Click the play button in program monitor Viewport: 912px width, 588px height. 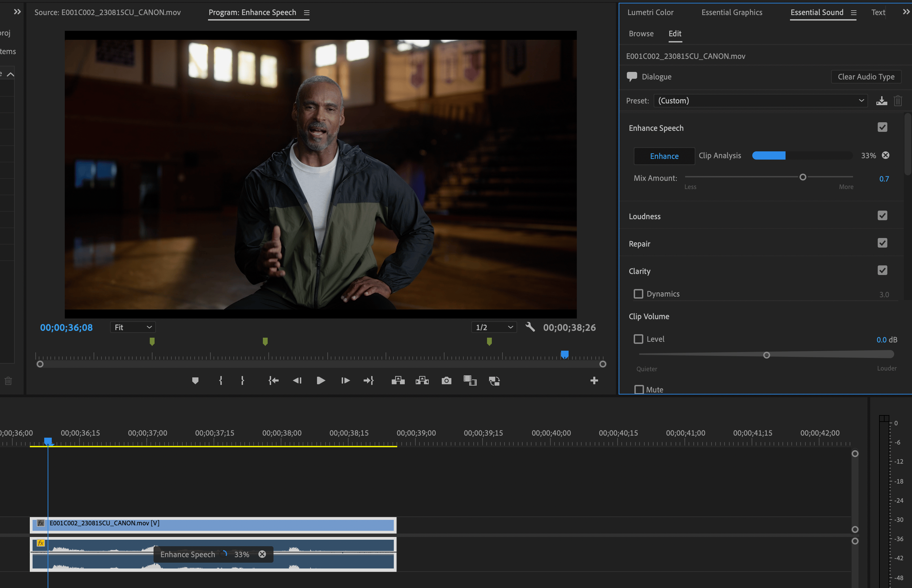(x=320, y=381)
